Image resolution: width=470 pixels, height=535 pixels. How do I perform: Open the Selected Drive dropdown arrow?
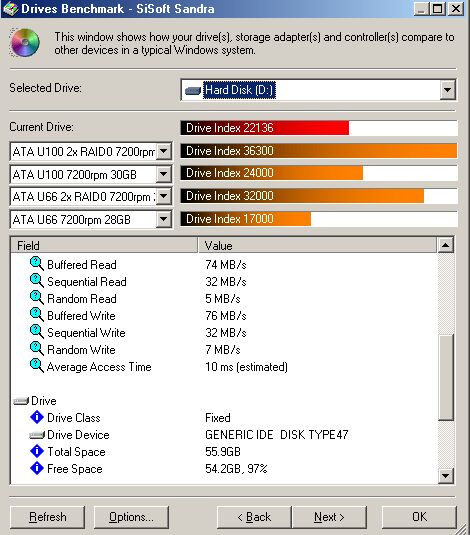point(447,90)
